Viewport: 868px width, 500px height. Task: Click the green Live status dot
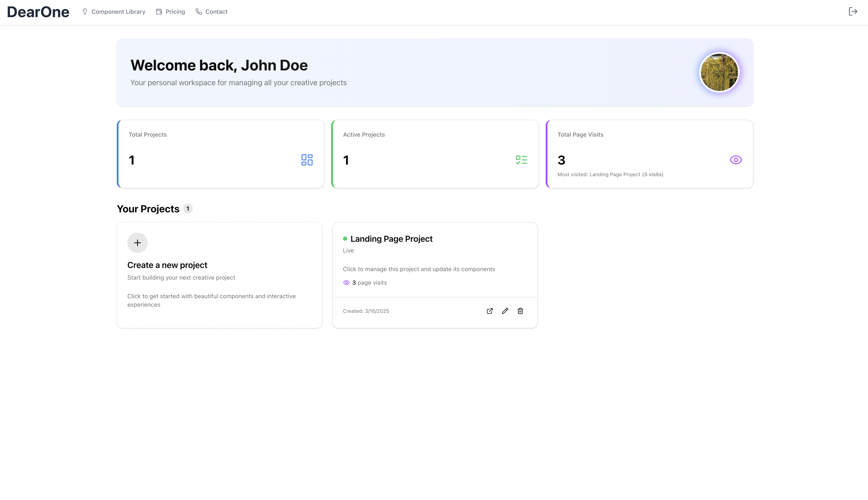[x=345, y=239]
